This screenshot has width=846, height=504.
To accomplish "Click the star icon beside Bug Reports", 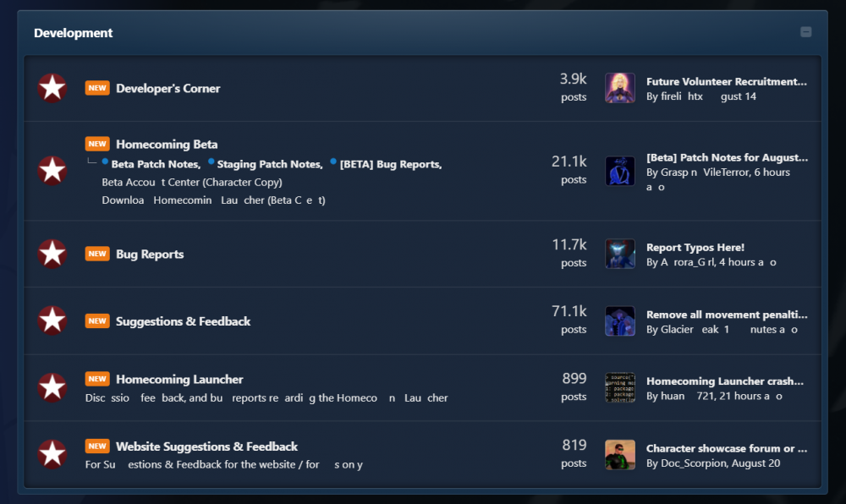I will point(52,254).
